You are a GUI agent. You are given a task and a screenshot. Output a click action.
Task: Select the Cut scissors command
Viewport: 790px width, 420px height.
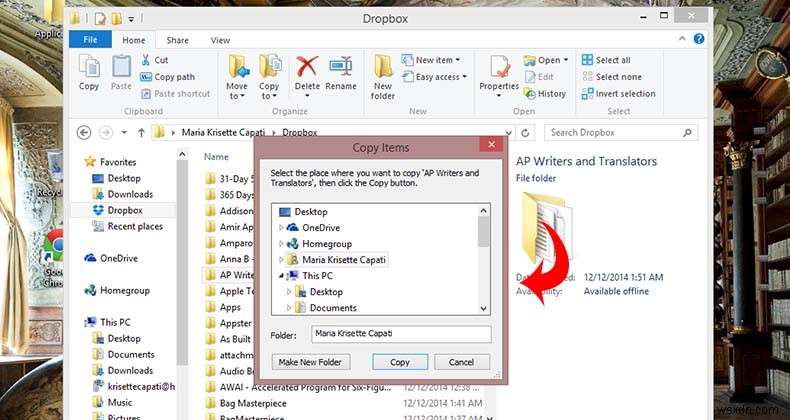tap(154, 60)
